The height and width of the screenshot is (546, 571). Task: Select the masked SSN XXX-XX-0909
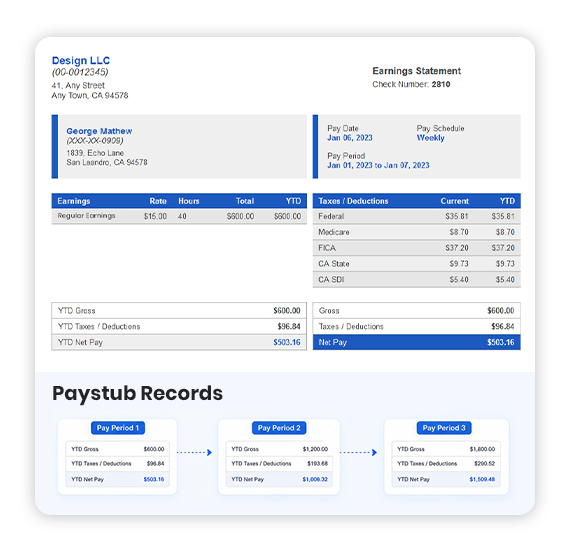95,141
